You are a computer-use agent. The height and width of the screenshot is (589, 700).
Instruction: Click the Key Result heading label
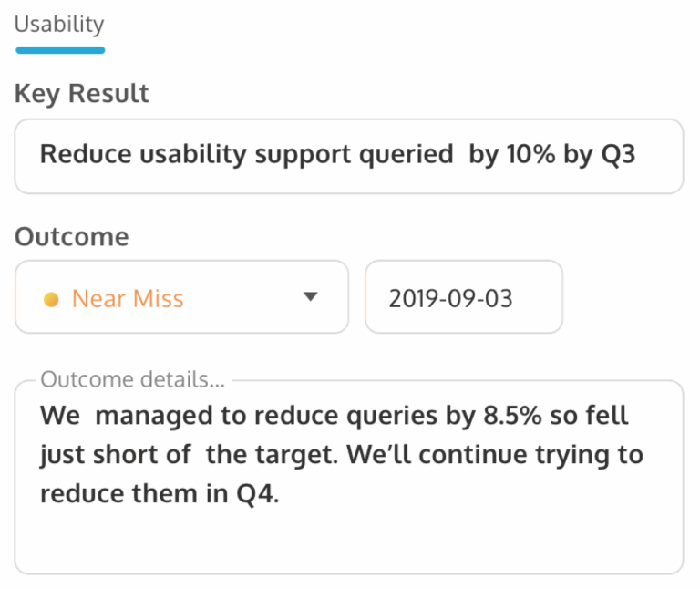tap(82, 93)
